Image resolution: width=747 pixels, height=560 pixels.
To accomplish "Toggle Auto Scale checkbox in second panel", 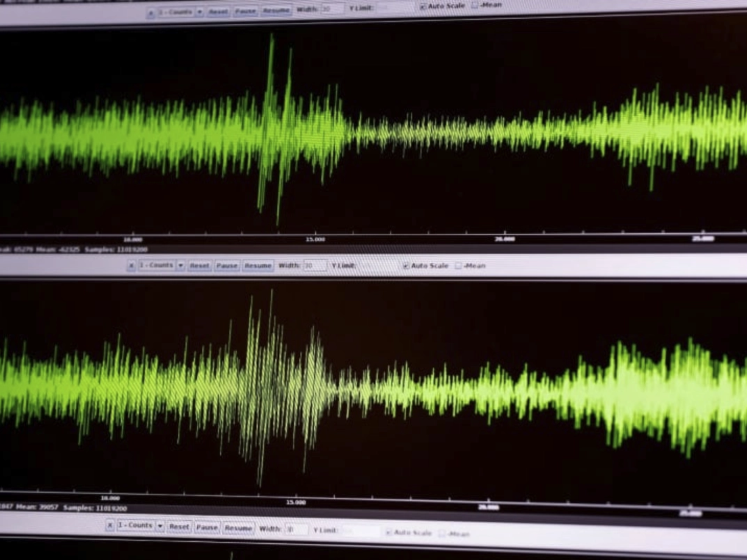I will (x=406, y=266).
